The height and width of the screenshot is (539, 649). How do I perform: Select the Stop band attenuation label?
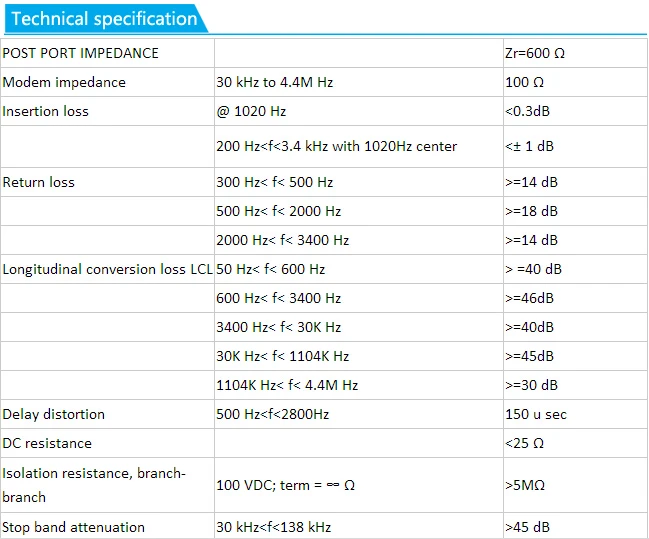pyautogui.click(x=74, y=527)
